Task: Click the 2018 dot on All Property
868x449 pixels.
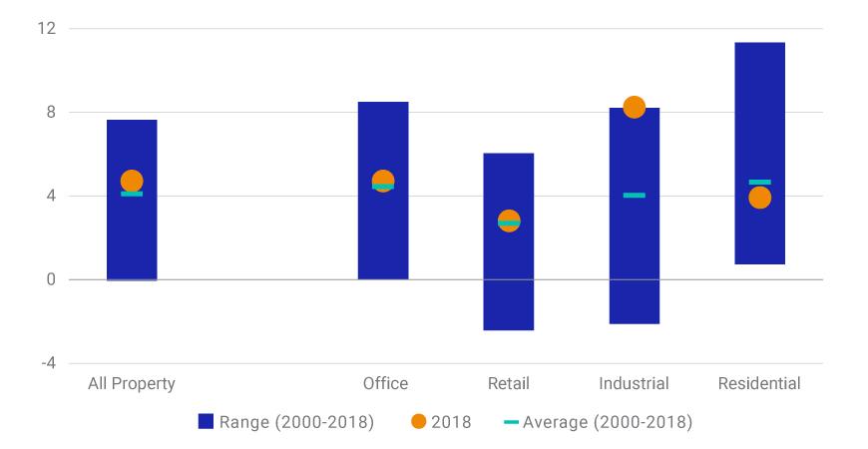Action: [132, 181]
